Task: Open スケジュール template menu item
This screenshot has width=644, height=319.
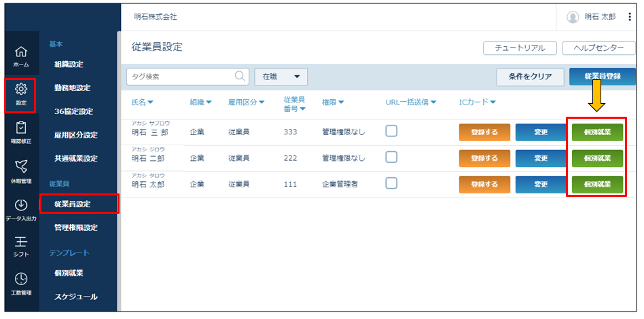Action: [76, 297]
